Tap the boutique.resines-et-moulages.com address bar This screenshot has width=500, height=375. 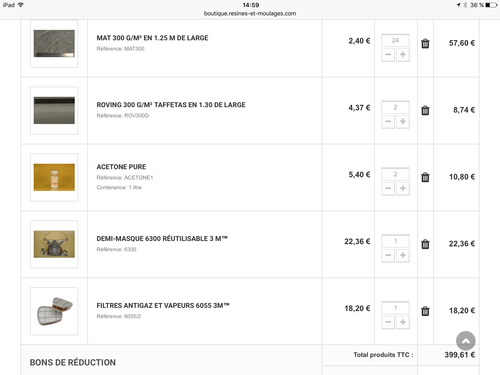250,13
